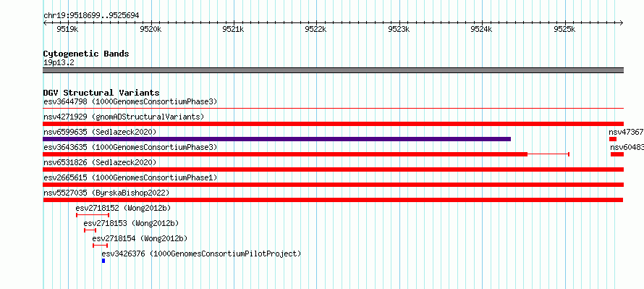Click the red nsv4271929 feature bar
The image size is (644, 289).
(333, 124)
